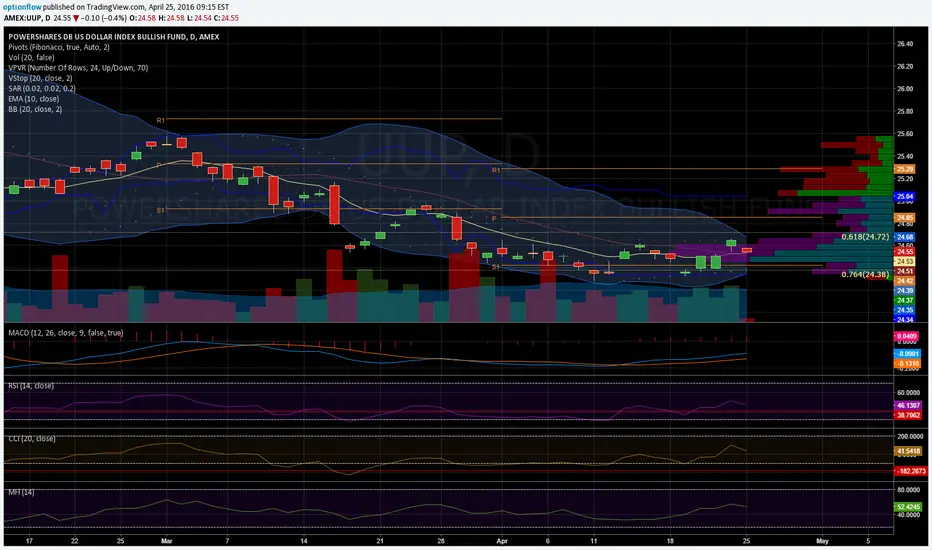Image resolution: width=932 pixels, height=550 pixels.
Task: Click the BB (20, close, 2) label
Action: coord(35,109)
